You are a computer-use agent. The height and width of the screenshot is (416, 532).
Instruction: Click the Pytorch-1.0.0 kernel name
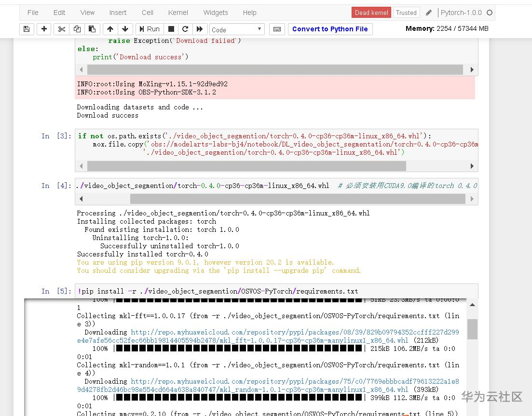tap(461, 13)
